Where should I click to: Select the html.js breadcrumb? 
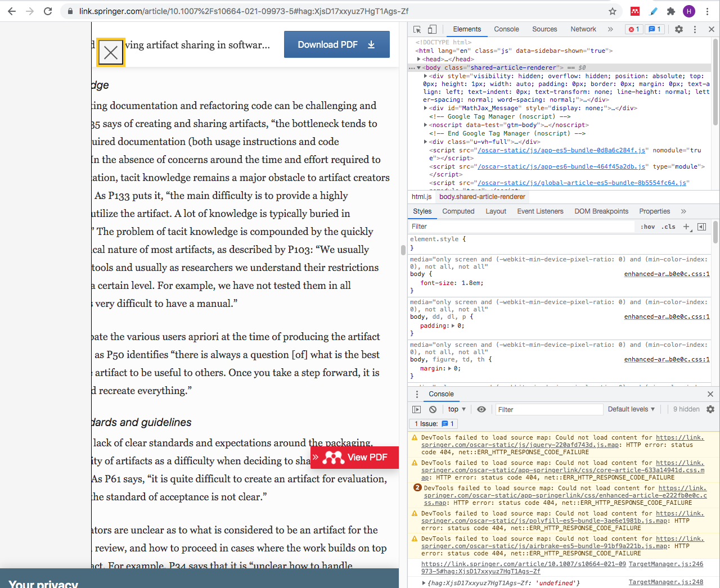(x=421, y=197)
